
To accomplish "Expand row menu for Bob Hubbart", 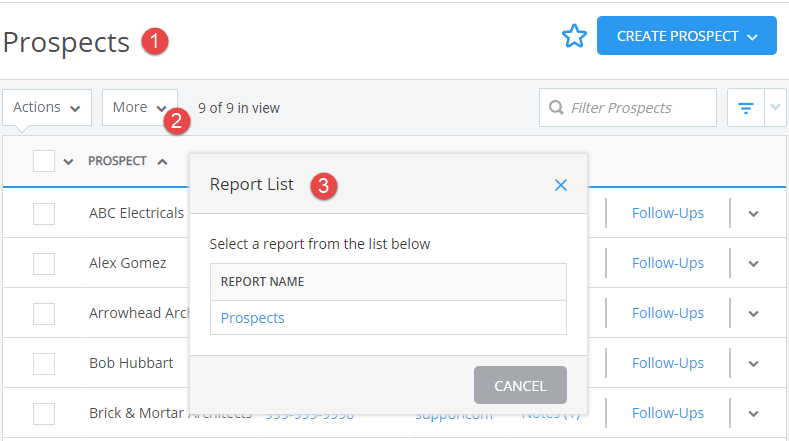I will point(753,363).
